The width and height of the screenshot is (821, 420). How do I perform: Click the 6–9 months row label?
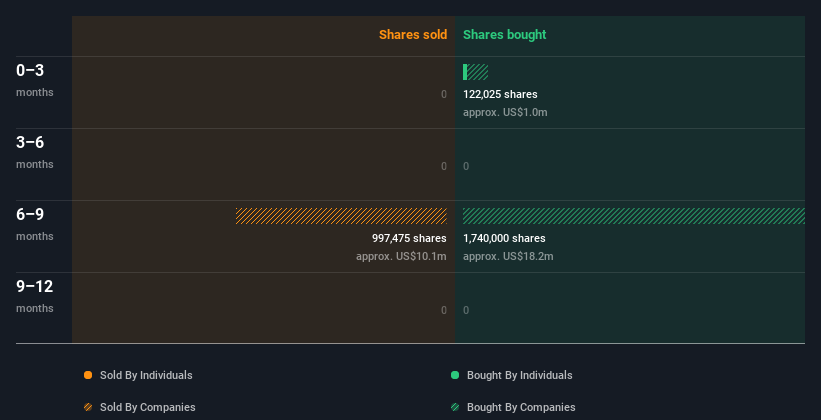[35, 224]
